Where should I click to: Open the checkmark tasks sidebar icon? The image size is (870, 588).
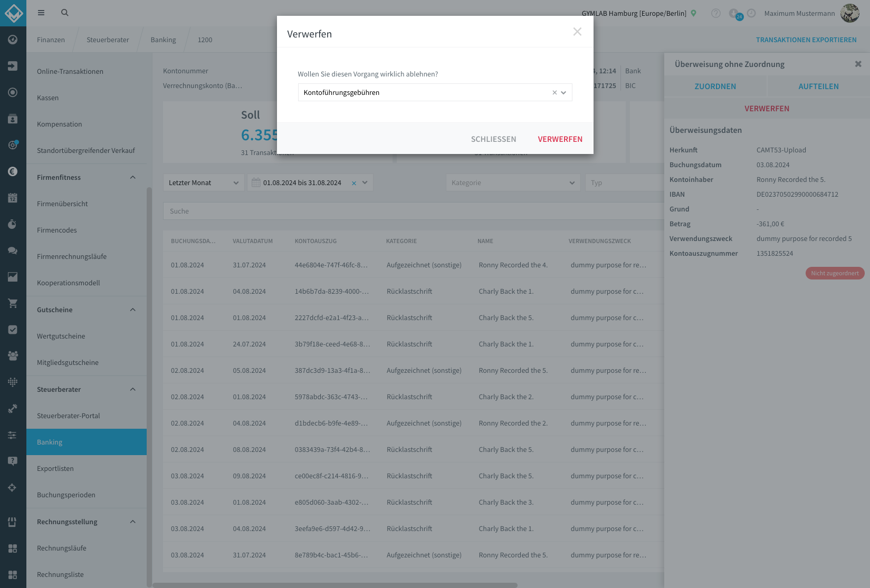coord(13,330)
